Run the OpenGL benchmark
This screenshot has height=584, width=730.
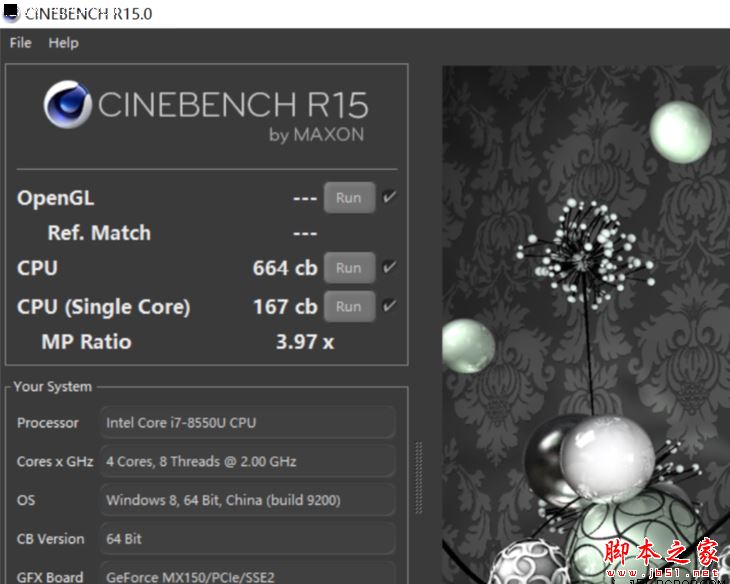click(350, 198)
